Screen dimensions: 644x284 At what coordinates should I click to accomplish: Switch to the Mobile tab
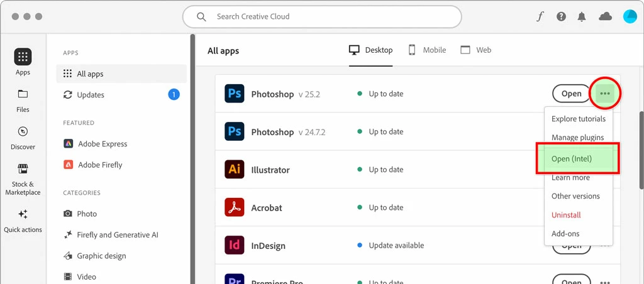point(427,50)
